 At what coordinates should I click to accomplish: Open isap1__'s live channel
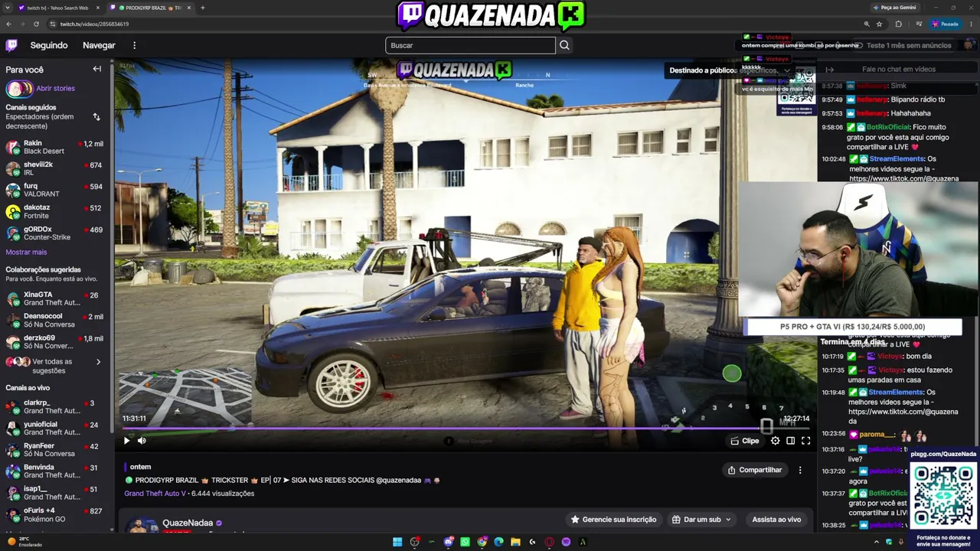56,492
